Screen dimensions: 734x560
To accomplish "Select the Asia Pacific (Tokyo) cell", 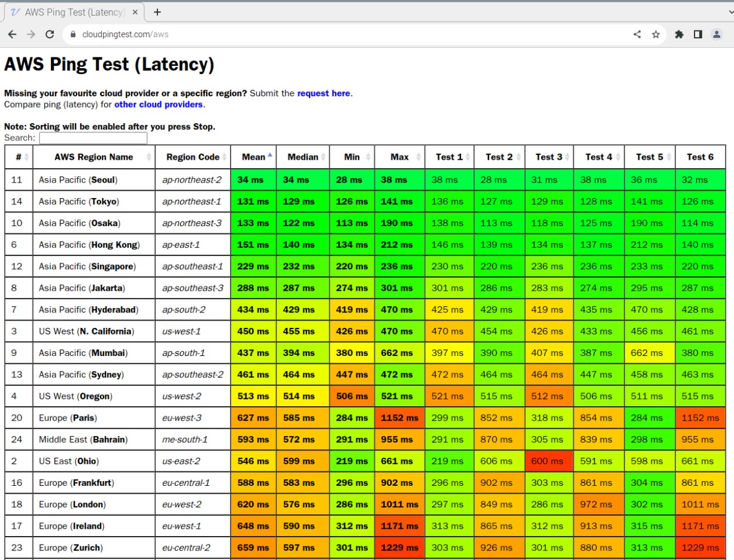I will (x=94, y=202).
